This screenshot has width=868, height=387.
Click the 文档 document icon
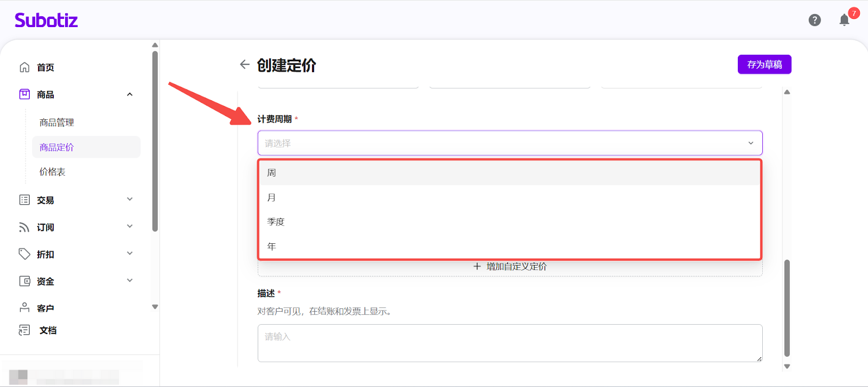coord(24,330)
